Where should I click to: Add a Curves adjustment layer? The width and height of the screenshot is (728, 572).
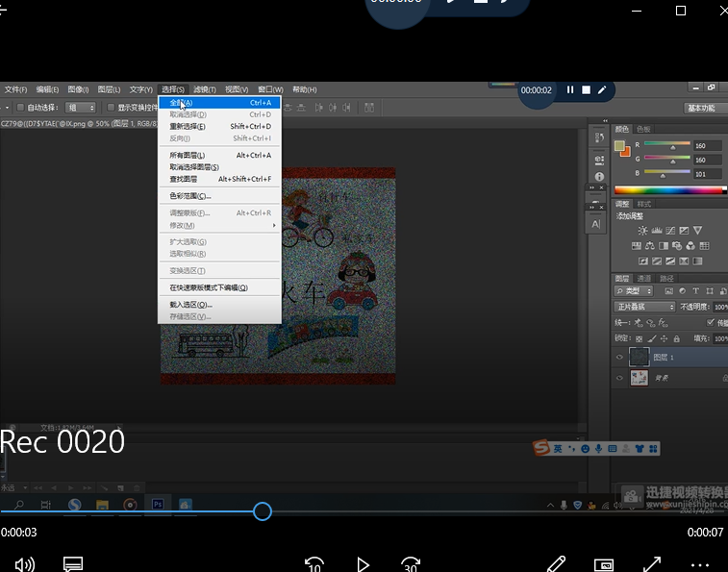pyautogui.click(x=670, y=231)
